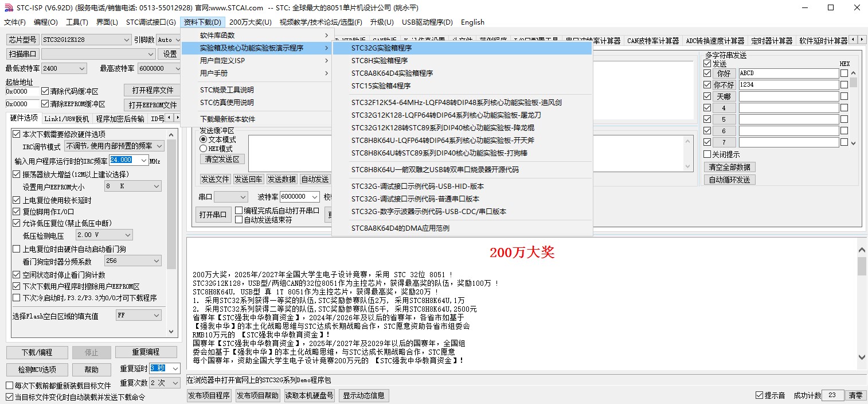
Task: Click the multi-string send list scrollbar down arrow
Action: coord(853,143)
